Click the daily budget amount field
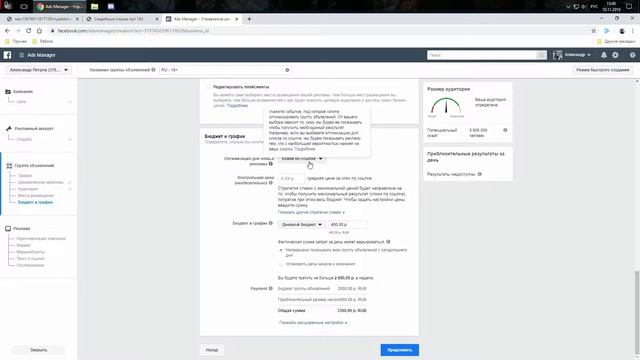The width and height of the screenshot is (640, 360). (x=347, y=224)
